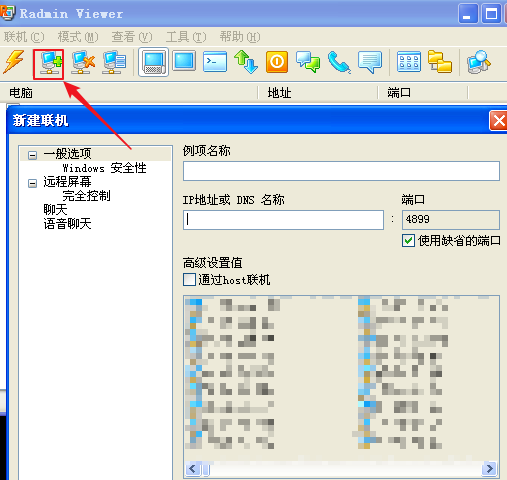Viewport: 507px width, 480px height.
Task: Select Full Control mode icon
Action: [x=153, y=62]
